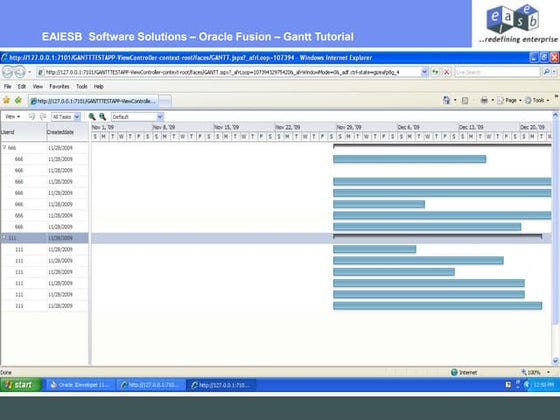Select the GANTTTESTAPP browser tab
The image size is (560, 420).
[x=93, y=101]
